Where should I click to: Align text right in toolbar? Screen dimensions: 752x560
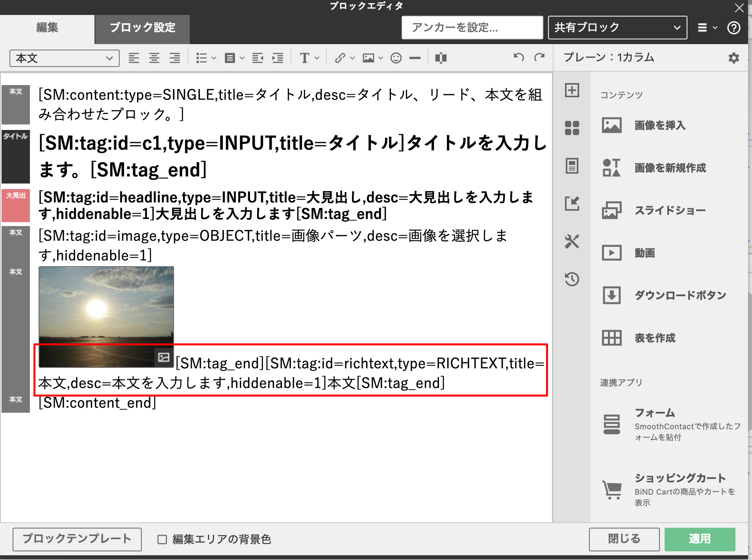[175, 58]
